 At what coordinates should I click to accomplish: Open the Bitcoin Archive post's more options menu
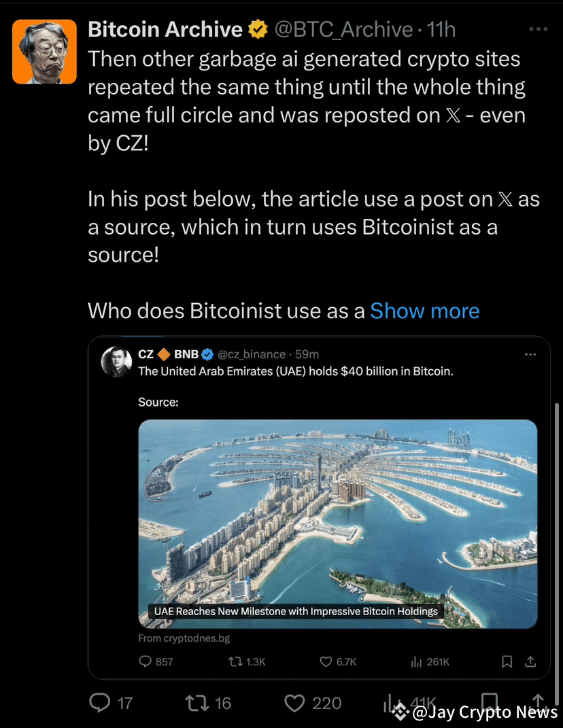tap(538, 30)
